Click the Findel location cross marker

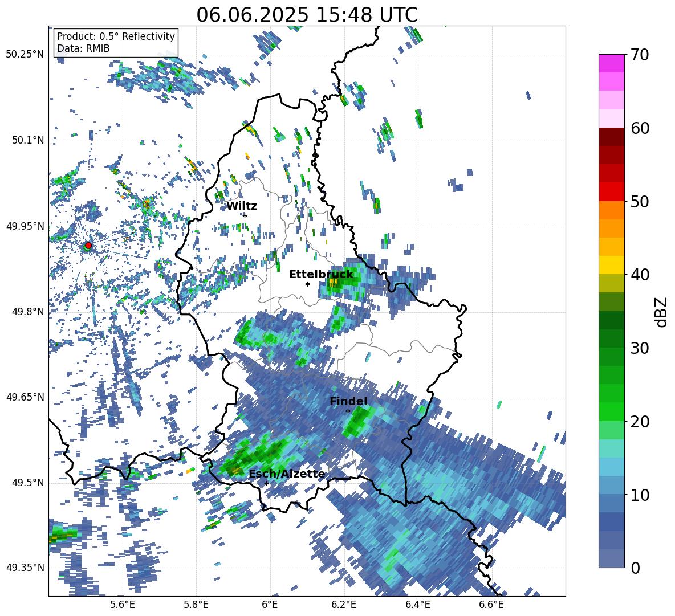(x=348, y=411)
